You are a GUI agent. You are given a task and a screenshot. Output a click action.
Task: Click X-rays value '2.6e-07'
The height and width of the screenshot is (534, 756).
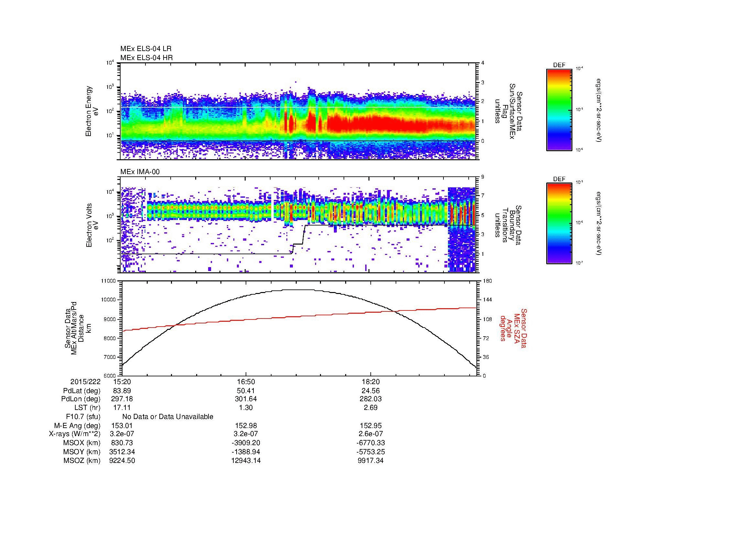pos(371,434)
